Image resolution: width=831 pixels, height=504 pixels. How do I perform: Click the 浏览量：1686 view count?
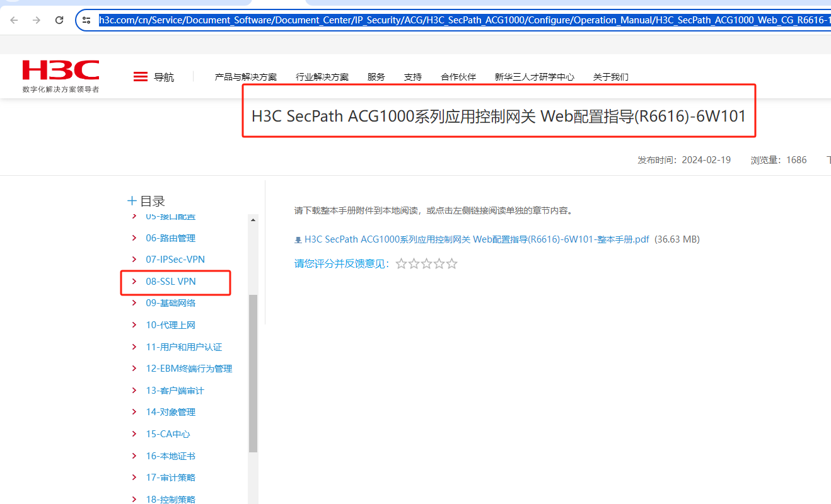pyautogui.click(x=779, y=160)
